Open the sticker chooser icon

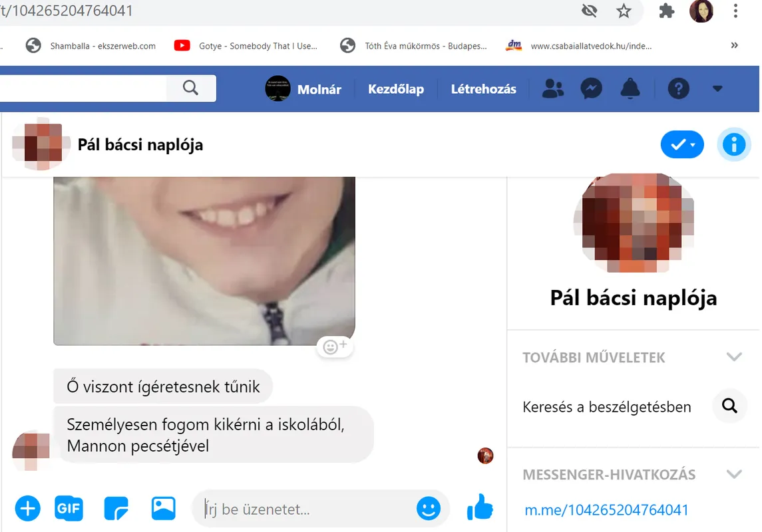116,509
